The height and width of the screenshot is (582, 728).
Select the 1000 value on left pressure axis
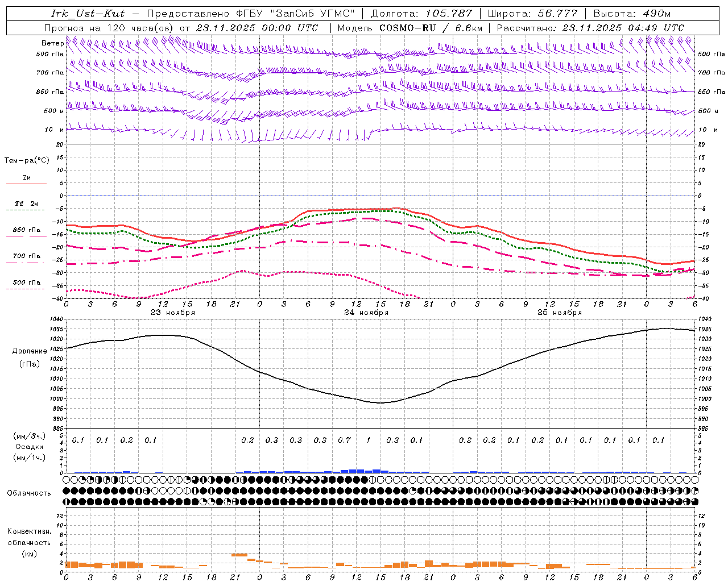[57, 399]
